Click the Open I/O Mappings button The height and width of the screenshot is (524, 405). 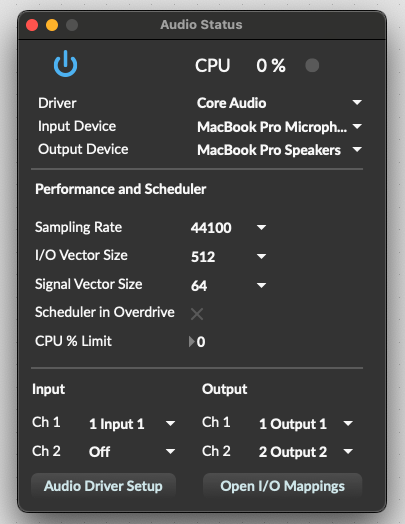tap(282, 486)
